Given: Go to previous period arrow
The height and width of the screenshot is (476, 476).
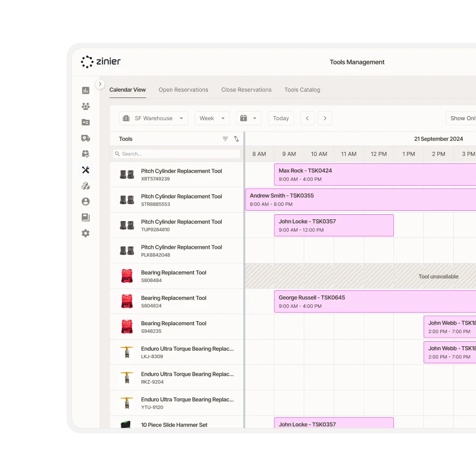Looking at the screenshot, I should pos(307,118).
